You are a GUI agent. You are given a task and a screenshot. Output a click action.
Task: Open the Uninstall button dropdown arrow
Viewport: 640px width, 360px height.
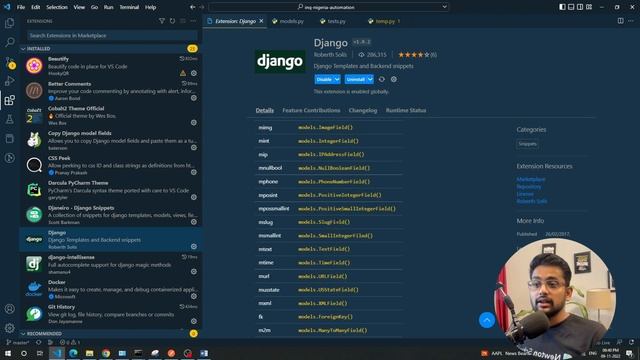pos(370,79)
